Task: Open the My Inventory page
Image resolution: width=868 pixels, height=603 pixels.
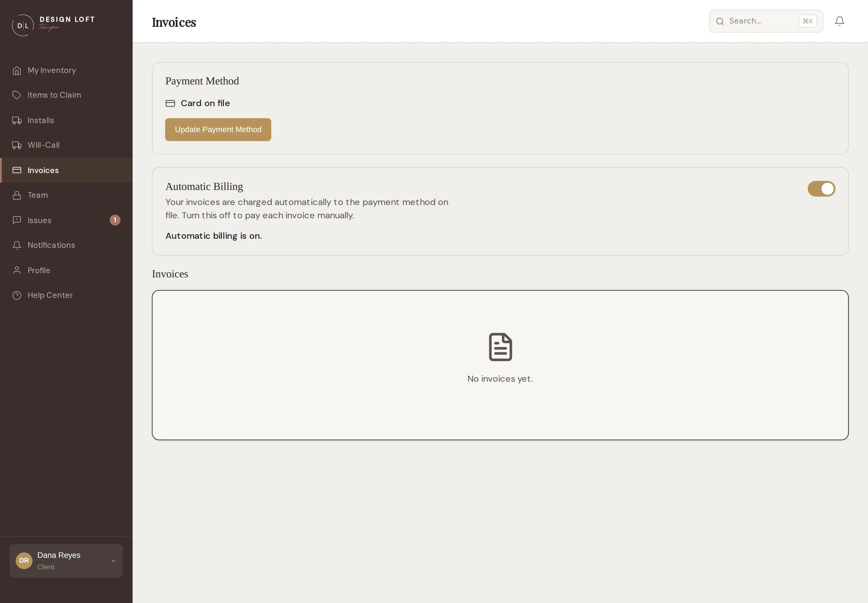Action: click(x=67, y=71)
